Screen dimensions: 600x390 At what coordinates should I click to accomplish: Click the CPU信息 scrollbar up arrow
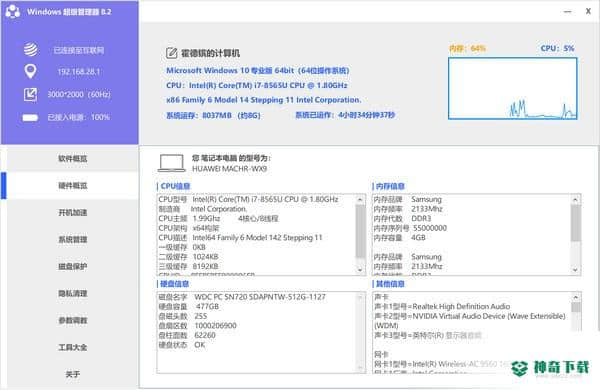pos(360,200)
